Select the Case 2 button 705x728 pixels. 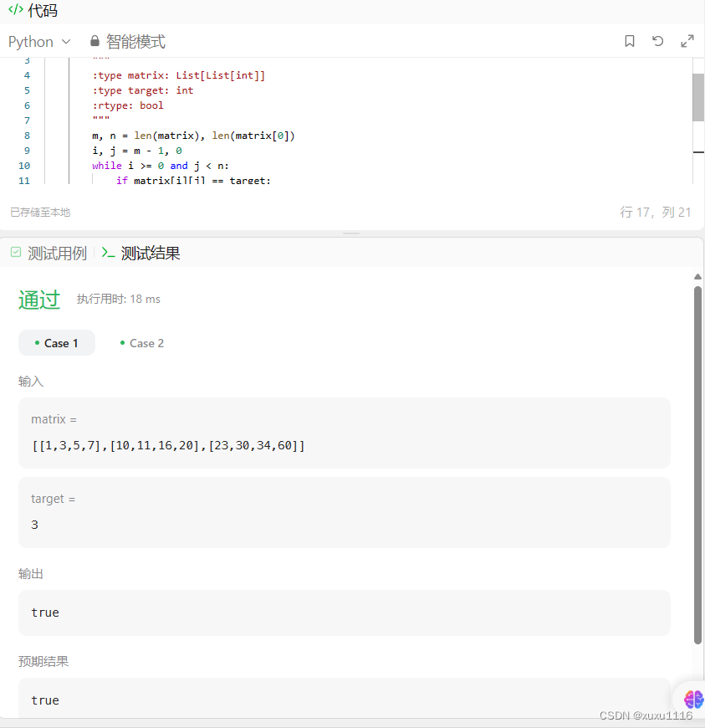click(141, 343)
